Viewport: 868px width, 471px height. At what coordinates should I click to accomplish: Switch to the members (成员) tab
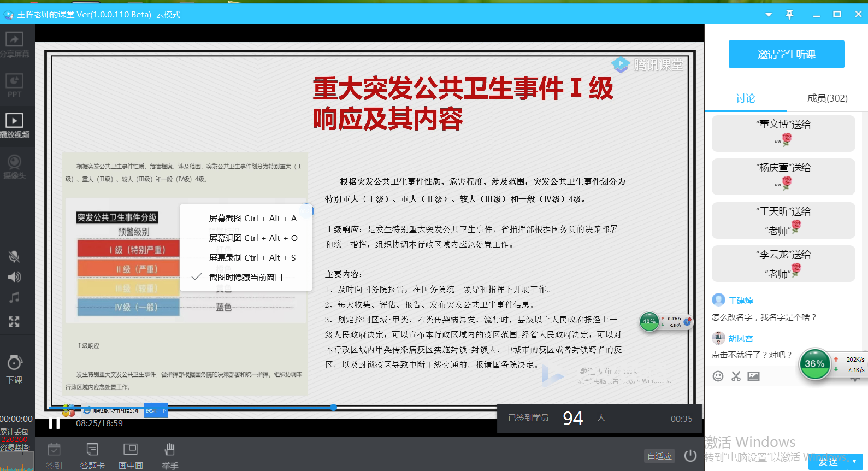tap(827, 98)
